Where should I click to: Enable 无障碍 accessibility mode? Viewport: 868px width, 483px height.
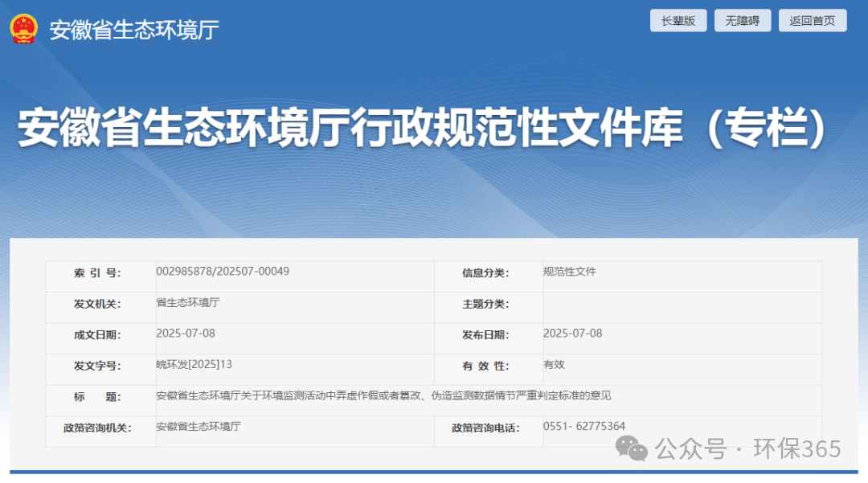point(743,21)
